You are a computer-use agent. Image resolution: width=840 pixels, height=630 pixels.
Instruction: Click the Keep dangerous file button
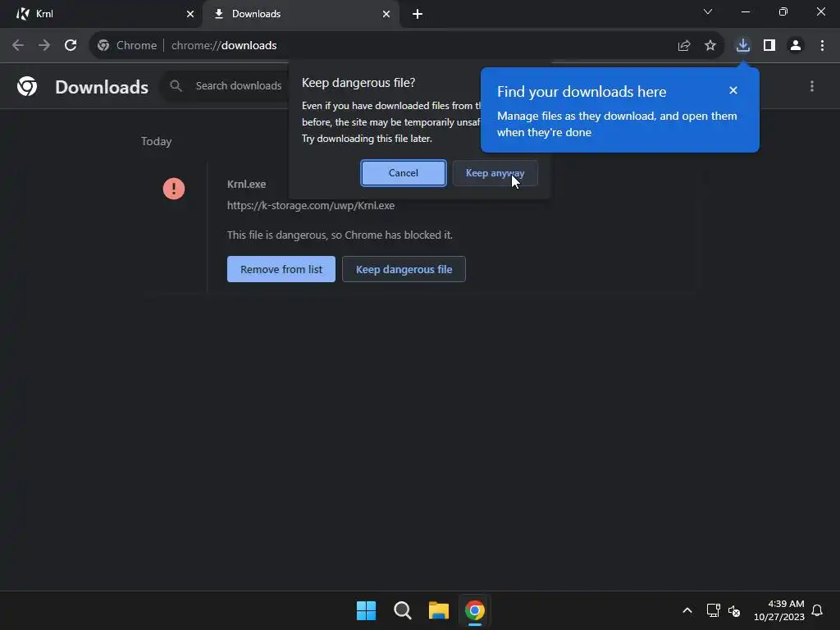tap(404, 269)
